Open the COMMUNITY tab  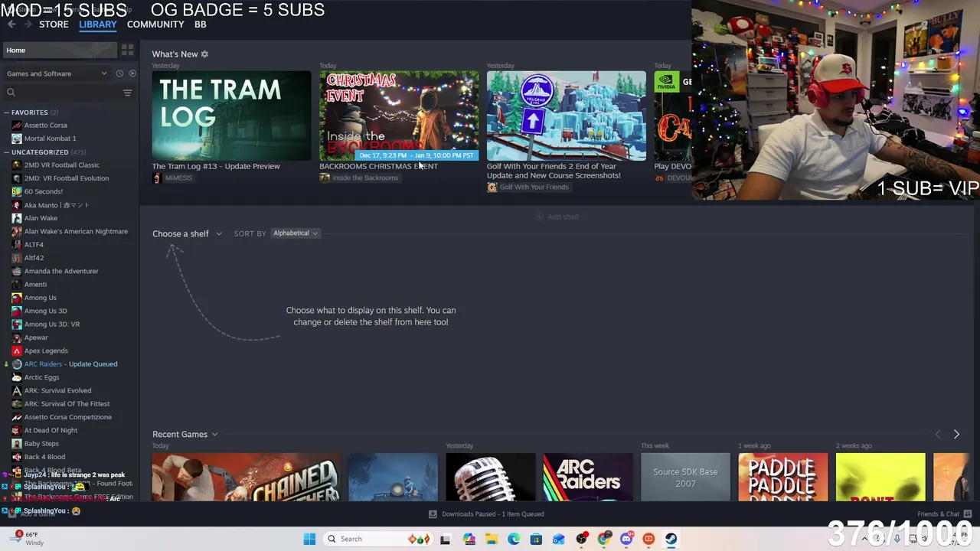click(155, 24)
